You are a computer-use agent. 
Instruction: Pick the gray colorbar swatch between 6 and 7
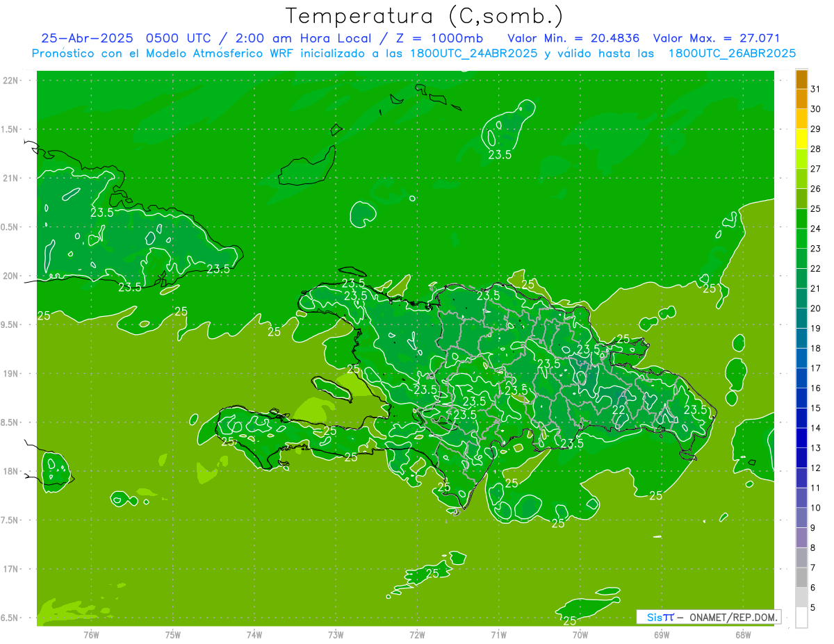click(801, 578)
